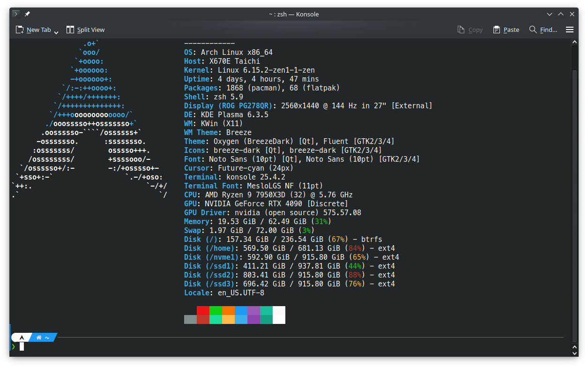Click the line "OS: Arch Linux x86_64"
The height and width of the screenshot is (368, 588).
click(x=228, y=52)
